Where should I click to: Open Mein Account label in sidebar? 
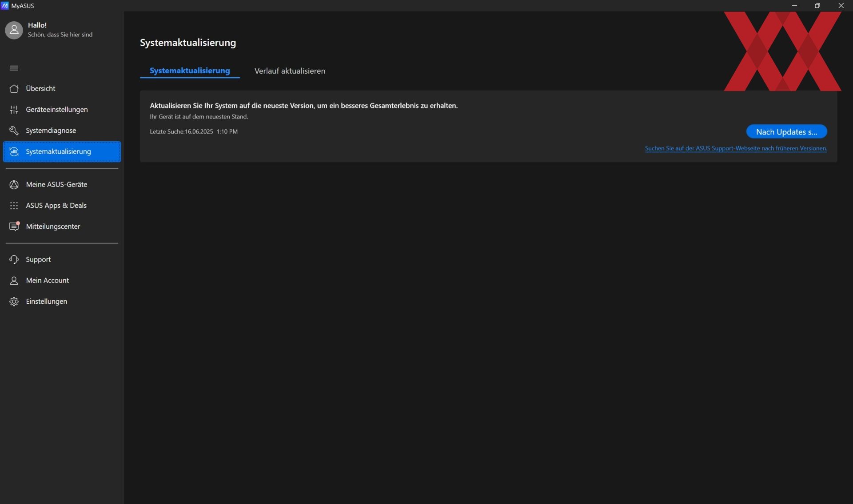[48, 280]
